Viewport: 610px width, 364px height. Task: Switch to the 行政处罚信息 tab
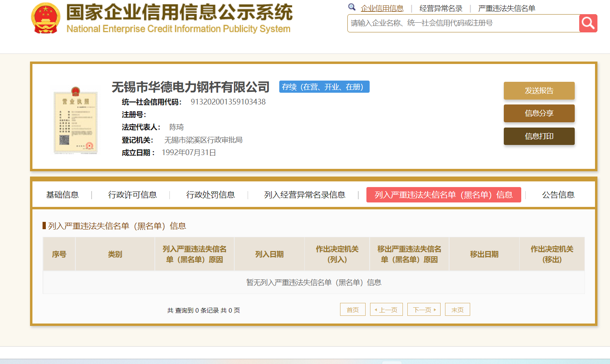pyautogui.click(x=210, y=195)
